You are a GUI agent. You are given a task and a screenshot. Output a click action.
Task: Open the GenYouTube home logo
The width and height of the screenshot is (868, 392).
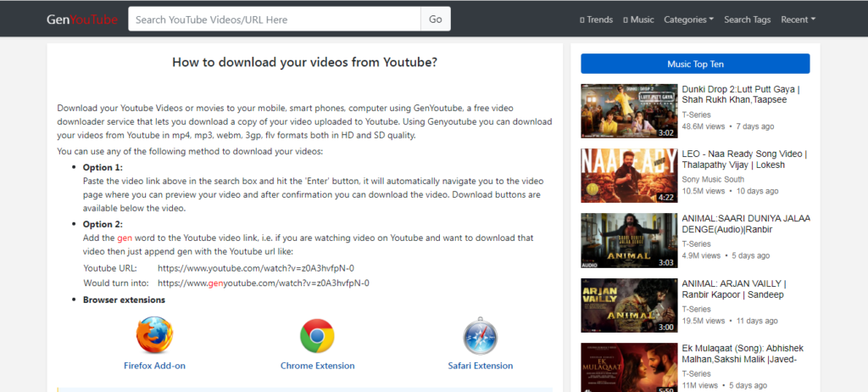coord(82,20)
